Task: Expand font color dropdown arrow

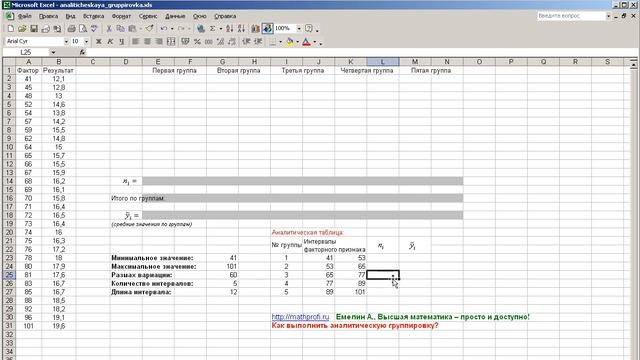Action: click(x=315, y=42)
